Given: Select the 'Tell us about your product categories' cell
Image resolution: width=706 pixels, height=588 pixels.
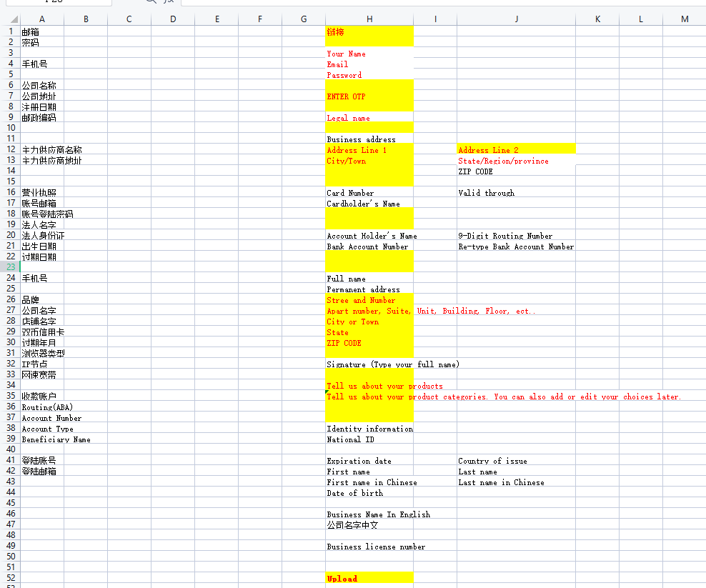Looking at the screenshot, I should click(369, 396).
